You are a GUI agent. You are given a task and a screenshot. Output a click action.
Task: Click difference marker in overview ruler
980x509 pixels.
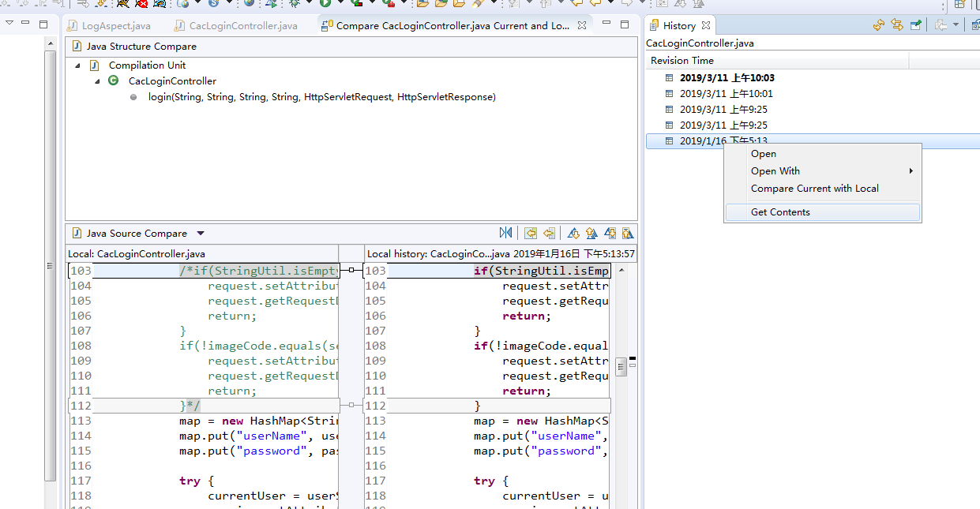[633, 358]
